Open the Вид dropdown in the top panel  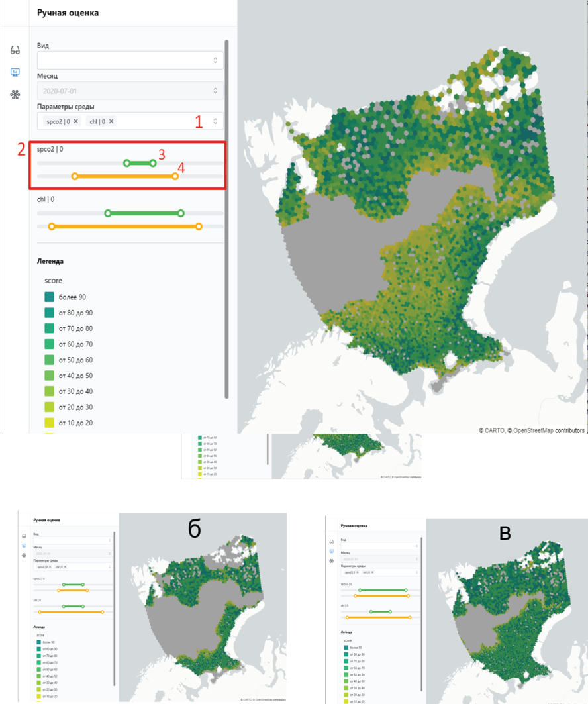[x=130, y=60]
